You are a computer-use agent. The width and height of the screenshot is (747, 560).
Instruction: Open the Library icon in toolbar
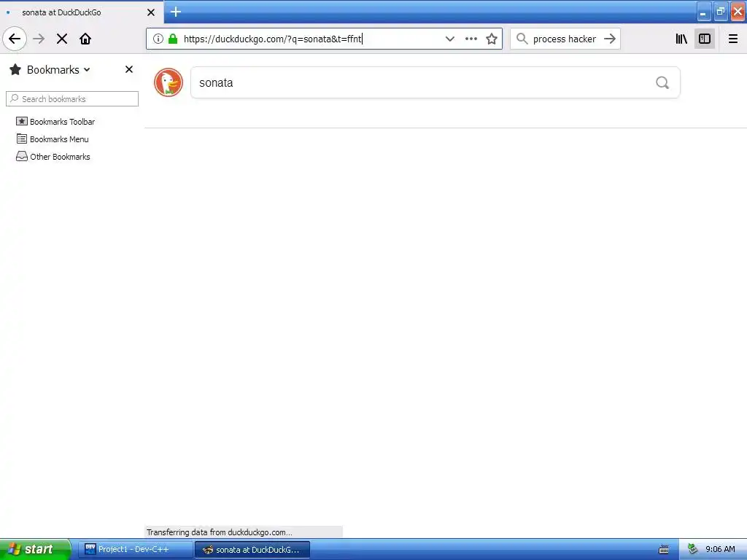(681, 39)
